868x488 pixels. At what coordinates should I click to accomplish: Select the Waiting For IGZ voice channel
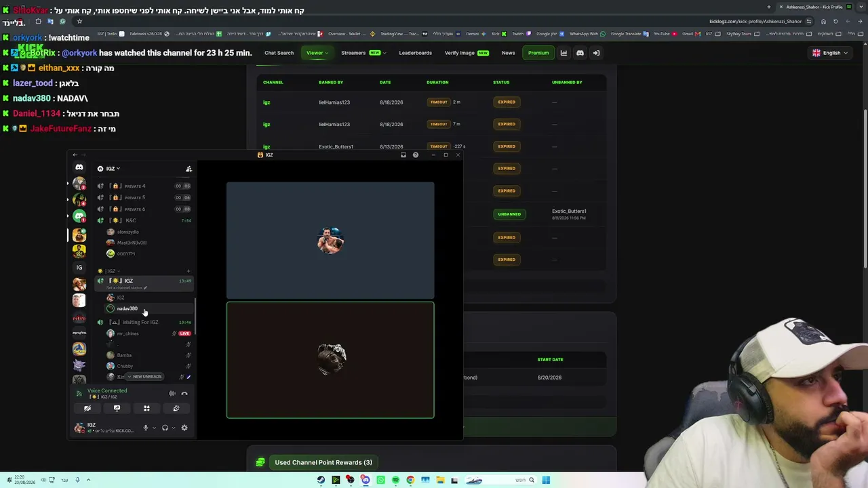pyautogui.click(x=144, y=322)
